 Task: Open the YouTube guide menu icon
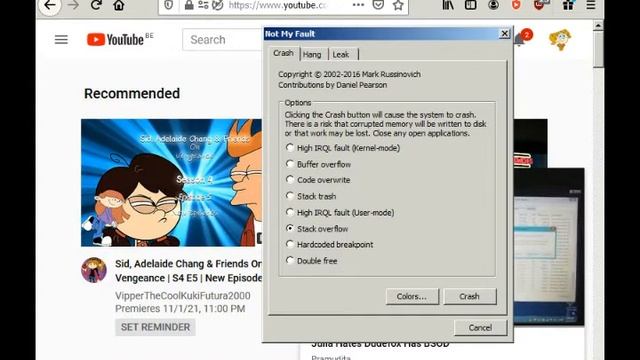coord(61,40)
